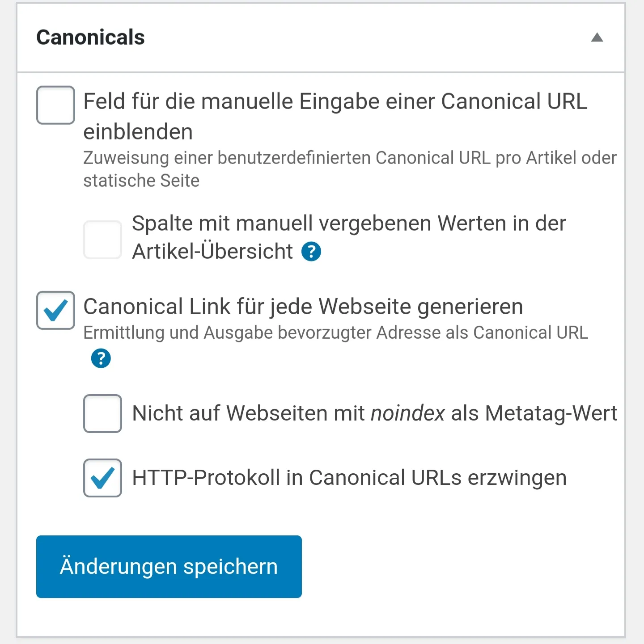Click description Zuweisung einer benutzerdefinierten Canonical URL
This screenshot has width=644, height=644.
(x=350, y=169)
